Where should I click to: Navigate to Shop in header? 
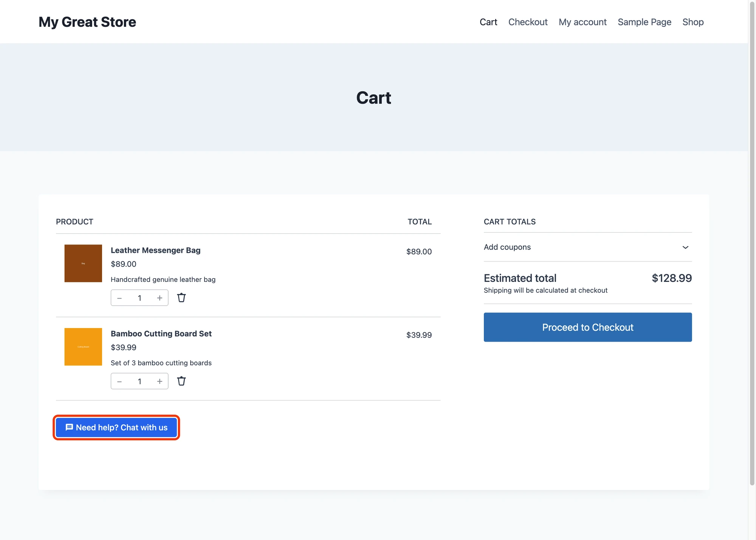coord(693,22)
